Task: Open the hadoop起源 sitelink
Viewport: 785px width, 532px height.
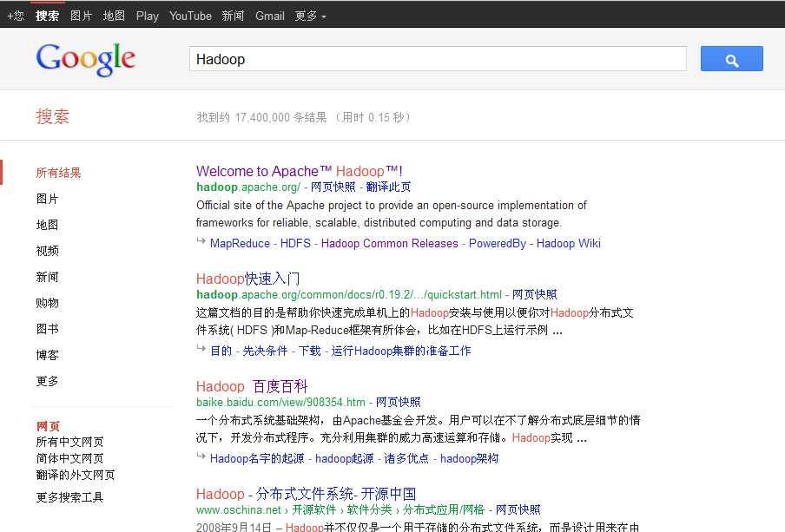Action: click(345, 458)
